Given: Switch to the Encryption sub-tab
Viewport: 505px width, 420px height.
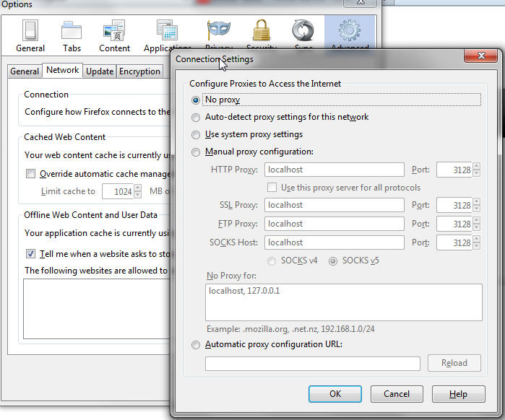Looking at the screenshot, I should tap(139, 71).
